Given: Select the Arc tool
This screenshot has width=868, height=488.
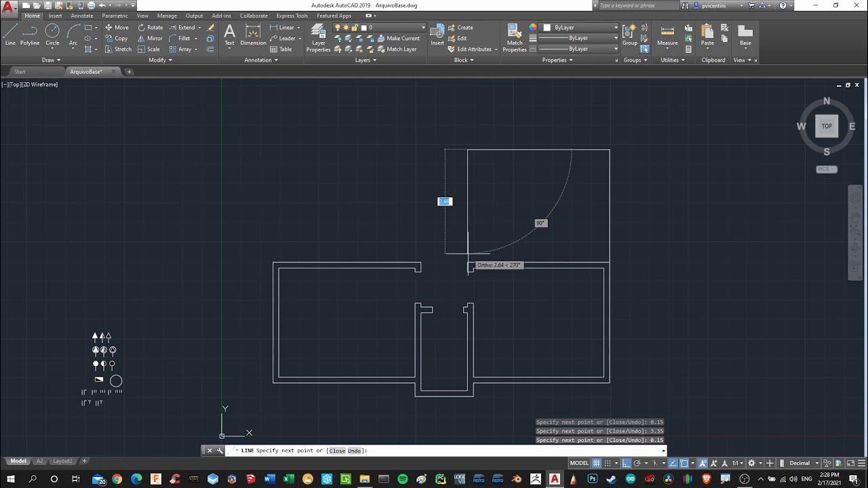Looking at the screenshot, I should [x=73, y=35].
